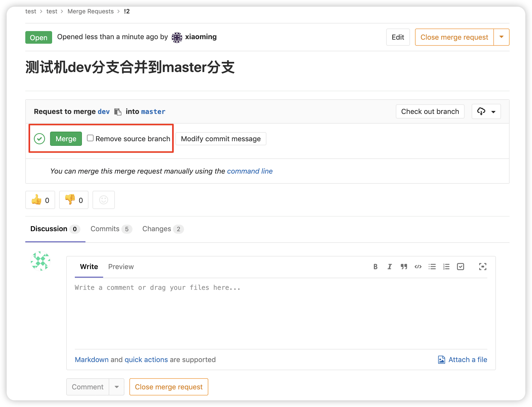Image resolution: width=532 pixels, height=407 pixels.
Task: Add a task list checkbox icon
Action: 460,267
